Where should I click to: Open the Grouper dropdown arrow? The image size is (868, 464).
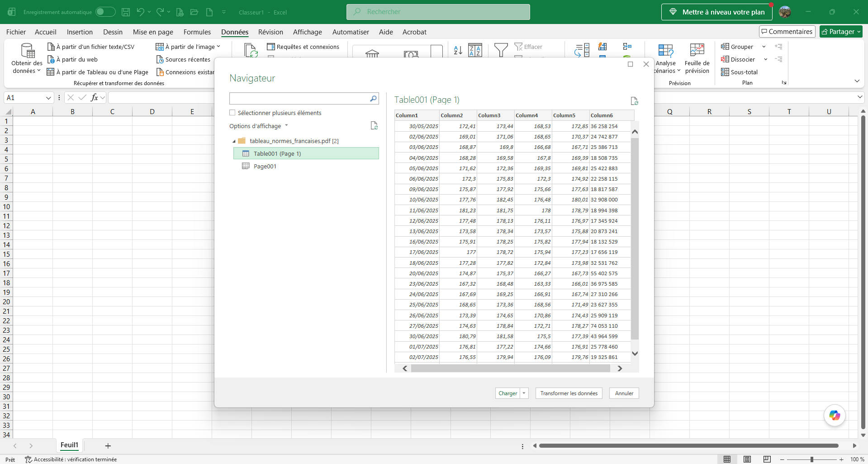point(764,47)
